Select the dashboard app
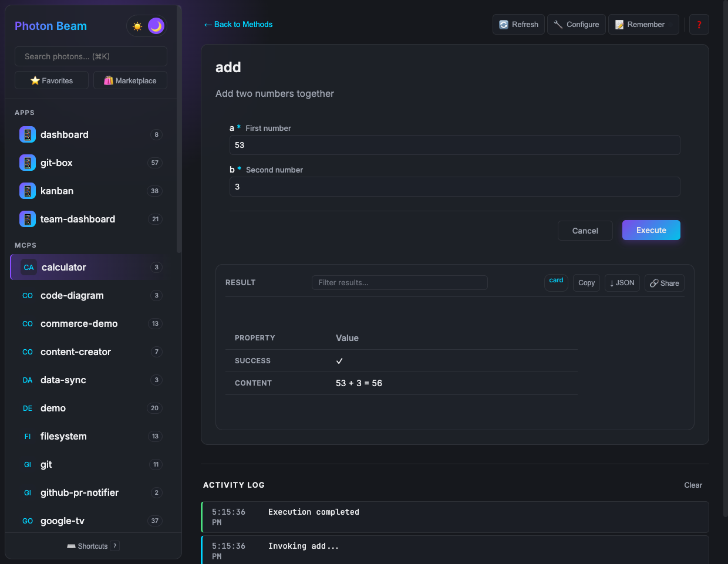The width and height of the screenshot is (728, 564). [91, 134]
